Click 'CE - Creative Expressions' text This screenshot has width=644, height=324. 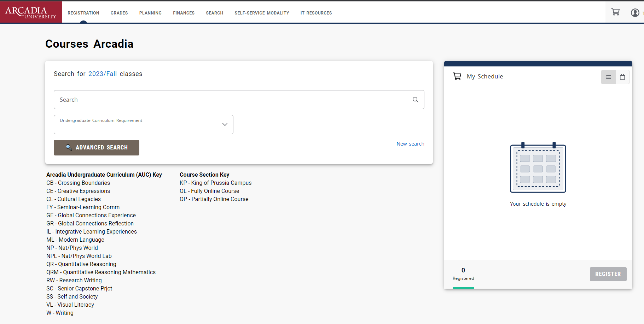point(78,191)
